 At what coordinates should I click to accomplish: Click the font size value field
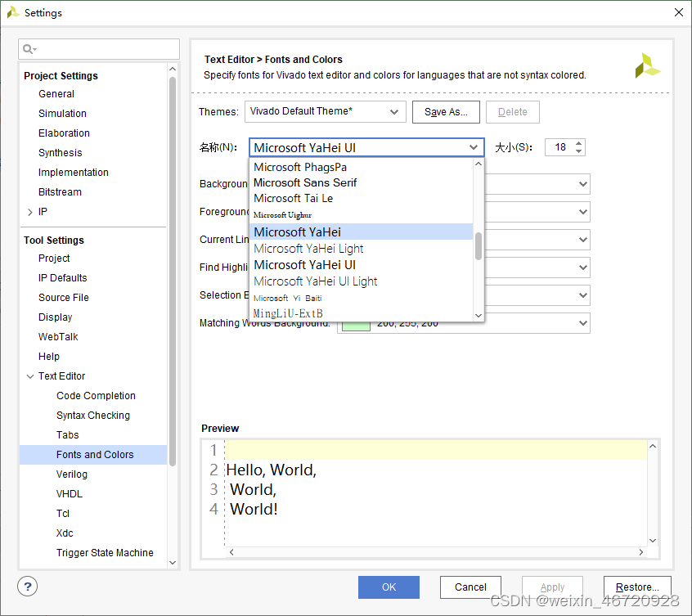(x=559, y=147)
